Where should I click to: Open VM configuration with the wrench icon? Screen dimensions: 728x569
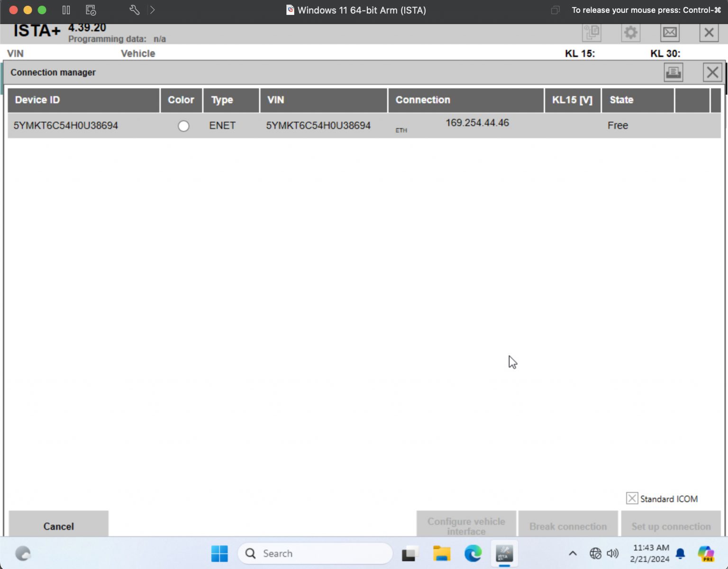(x=134, y=10)
